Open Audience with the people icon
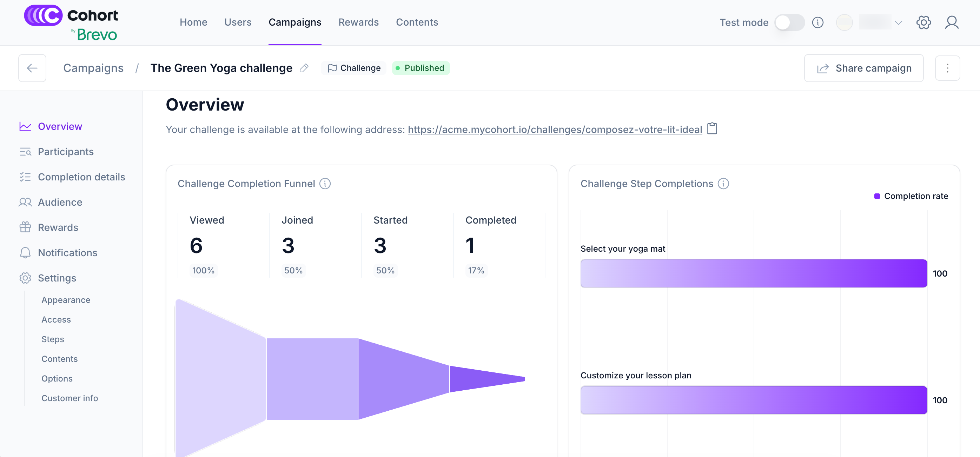This screenshot has width=980, height=457. pos(25,202)
